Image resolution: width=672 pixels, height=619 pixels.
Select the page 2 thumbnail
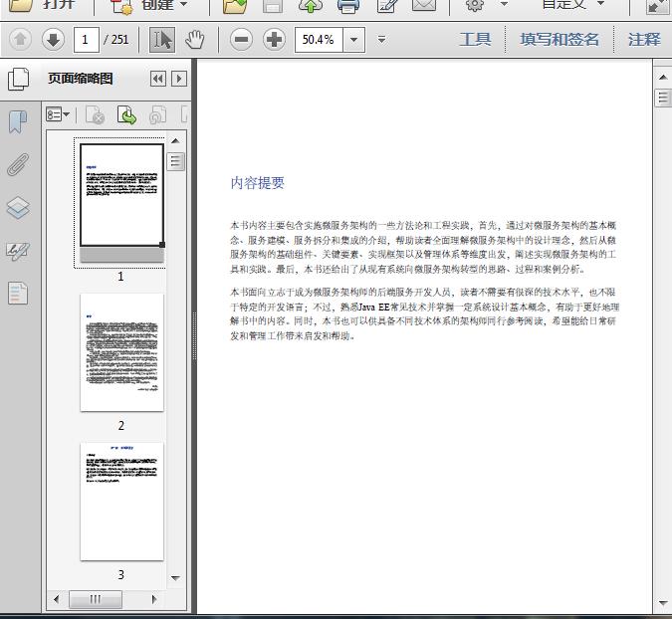pos(121,352)
